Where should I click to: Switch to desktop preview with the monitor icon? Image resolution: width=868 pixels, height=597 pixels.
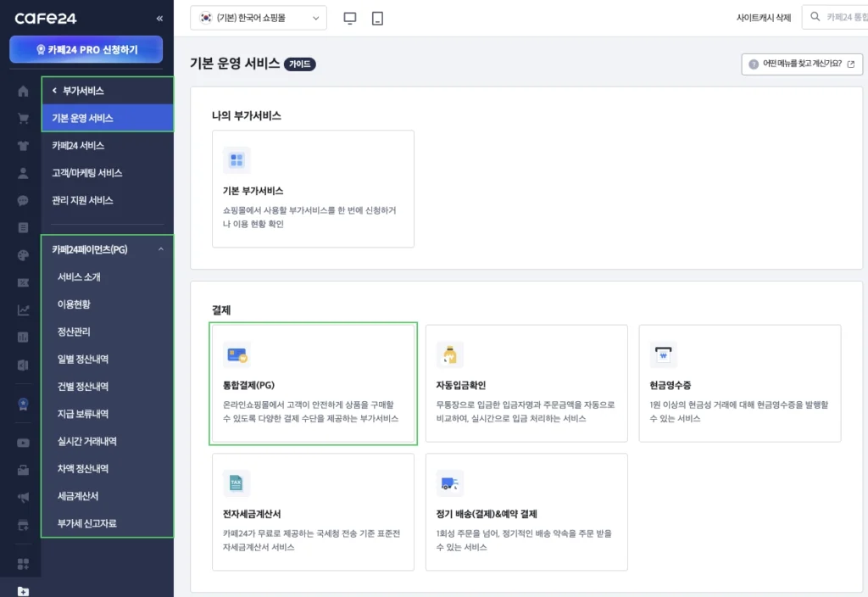point(349,17)
